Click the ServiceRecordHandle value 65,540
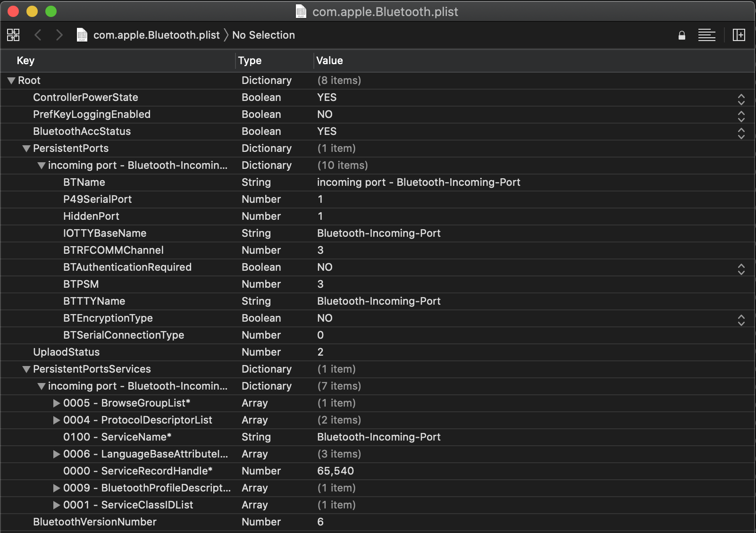 click(x=336, y=471)
